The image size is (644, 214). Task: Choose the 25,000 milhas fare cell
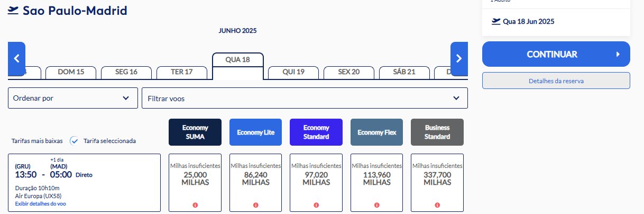tap(195, 183)
